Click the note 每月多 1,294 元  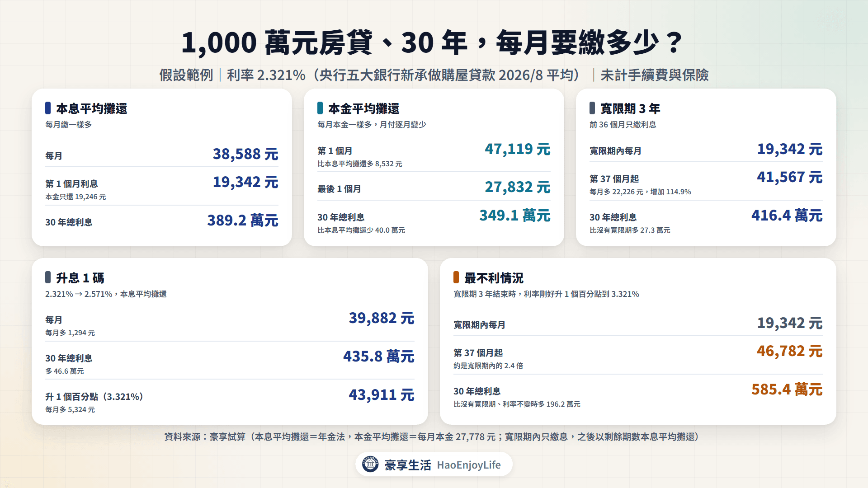tap(70, 333)
